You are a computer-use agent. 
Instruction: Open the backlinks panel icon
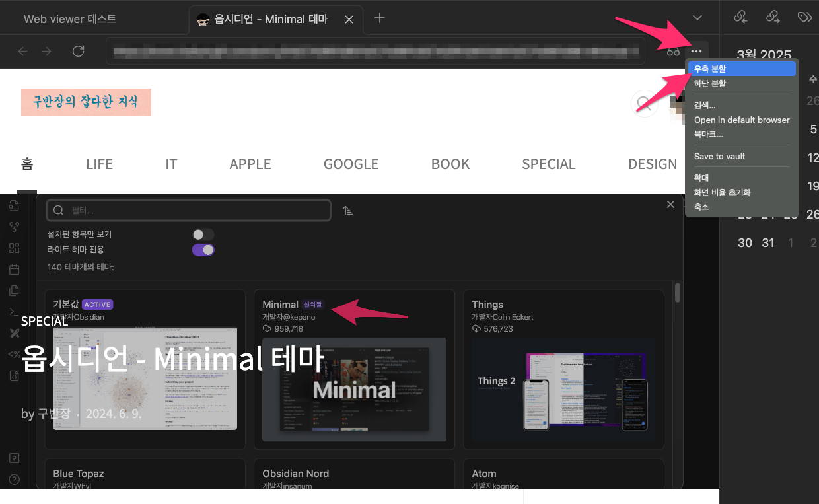pos(740,17)
